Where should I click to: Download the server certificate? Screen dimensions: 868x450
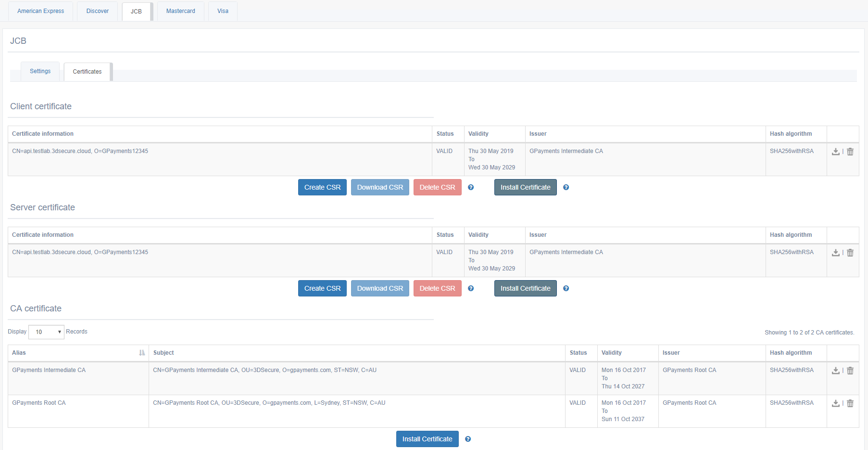coord(836,253)
